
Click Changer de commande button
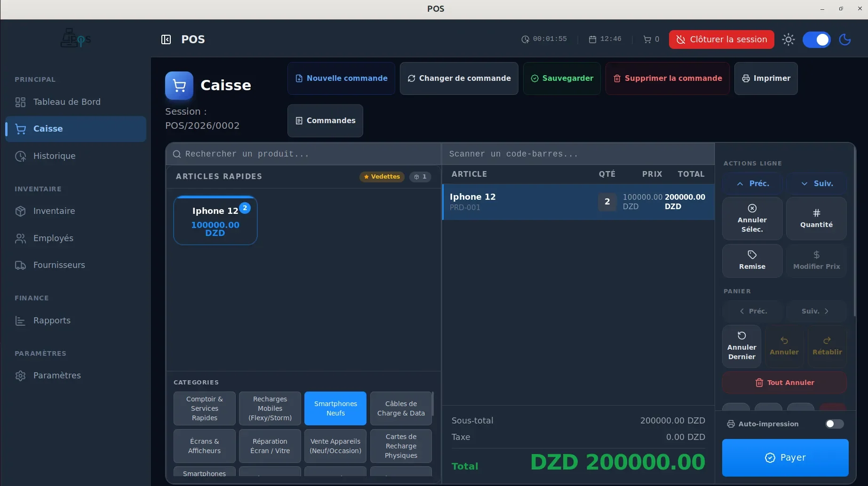pos(459,78)
